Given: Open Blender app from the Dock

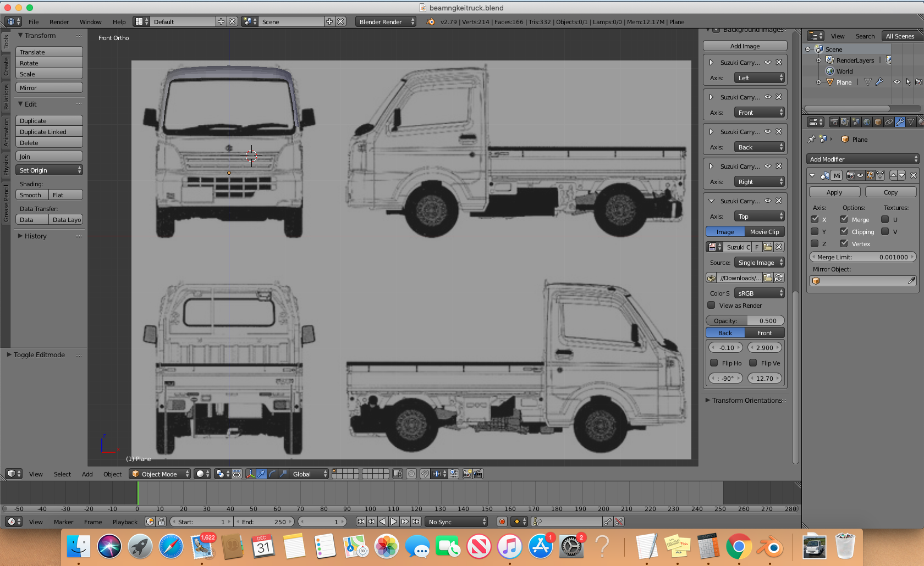Looking at the screenshot, I should [769, 547].
